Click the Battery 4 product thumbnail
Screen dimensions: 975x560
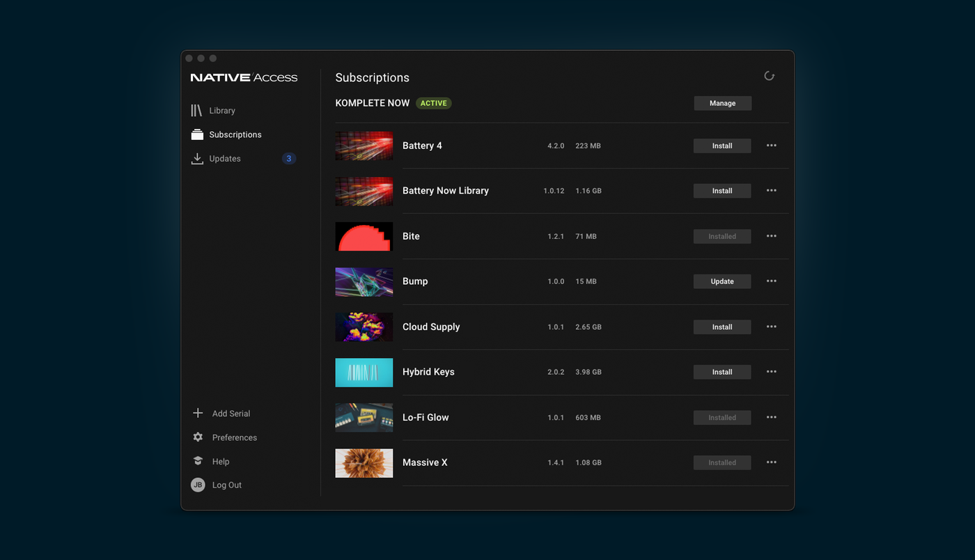tap(364, 146)
